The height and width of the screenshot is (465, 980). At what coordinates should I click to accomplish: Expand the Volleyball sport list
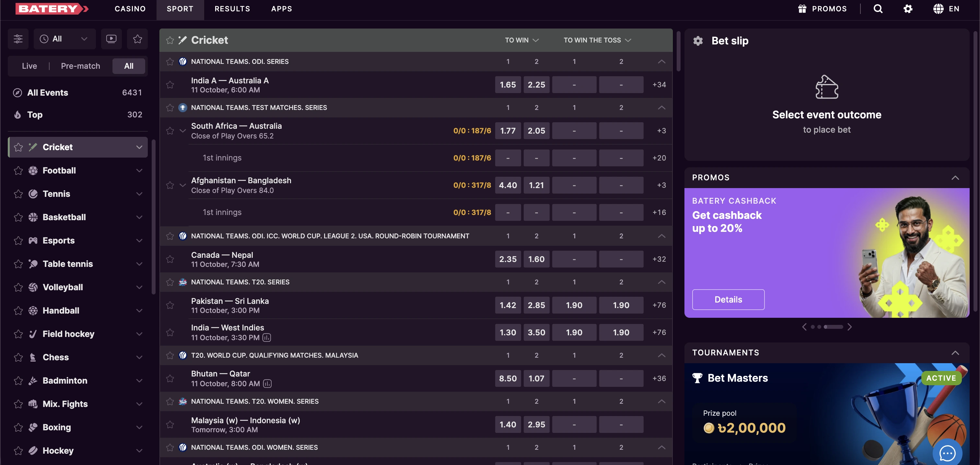point(139,287)
